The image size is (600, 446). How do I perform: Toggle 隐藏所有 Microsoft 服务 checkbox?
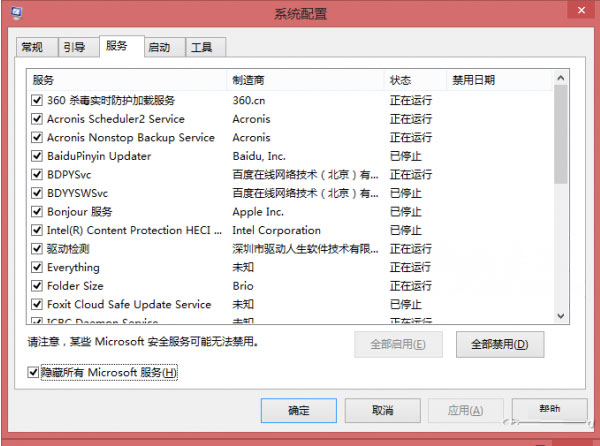[33, 372]
